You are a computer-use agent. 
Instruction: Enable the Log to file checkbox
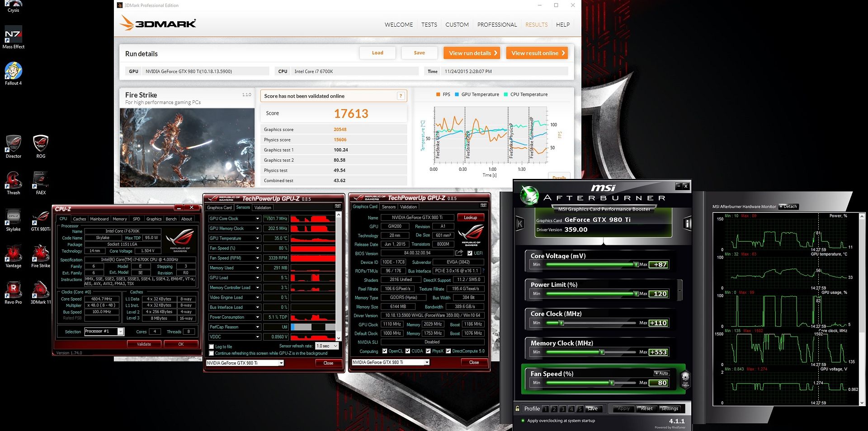211,347
